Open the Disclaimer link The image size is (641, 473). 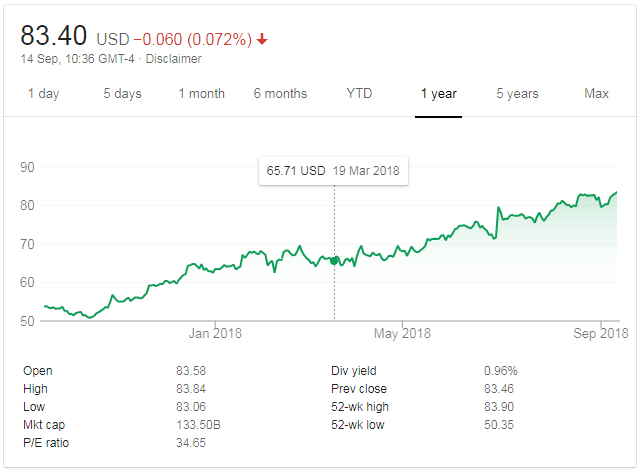175,59
